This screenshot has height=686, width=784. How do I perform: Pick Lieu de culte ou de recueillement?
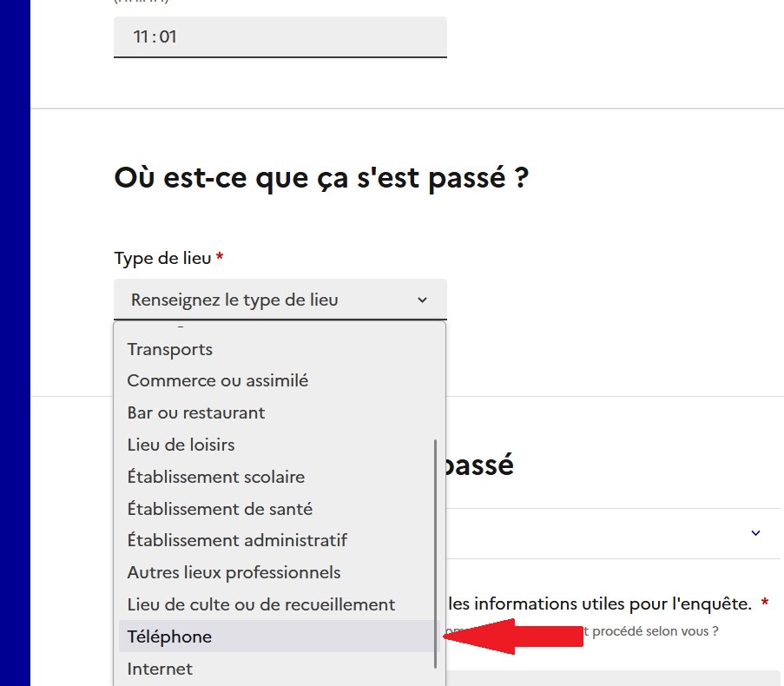click(x=260, y=604)
